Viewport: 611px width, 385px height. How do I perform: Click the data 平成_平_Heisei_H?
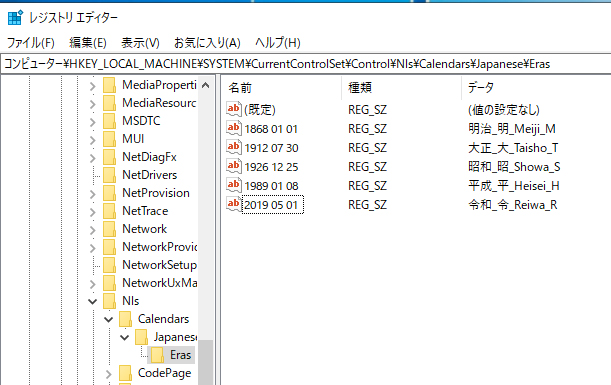point(514,186)
